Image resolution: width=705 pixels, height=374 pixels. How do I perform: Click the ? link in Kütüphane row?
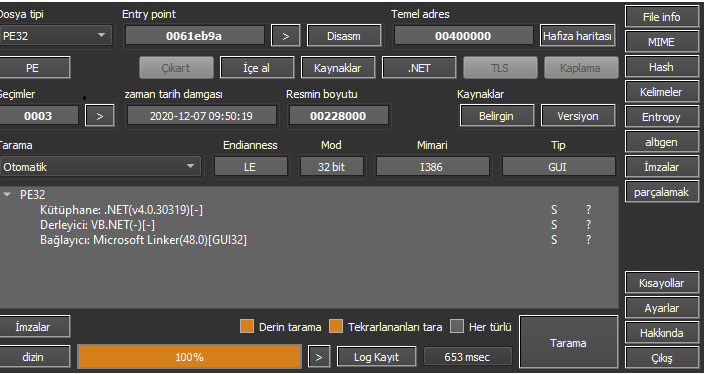click(588, 210)
